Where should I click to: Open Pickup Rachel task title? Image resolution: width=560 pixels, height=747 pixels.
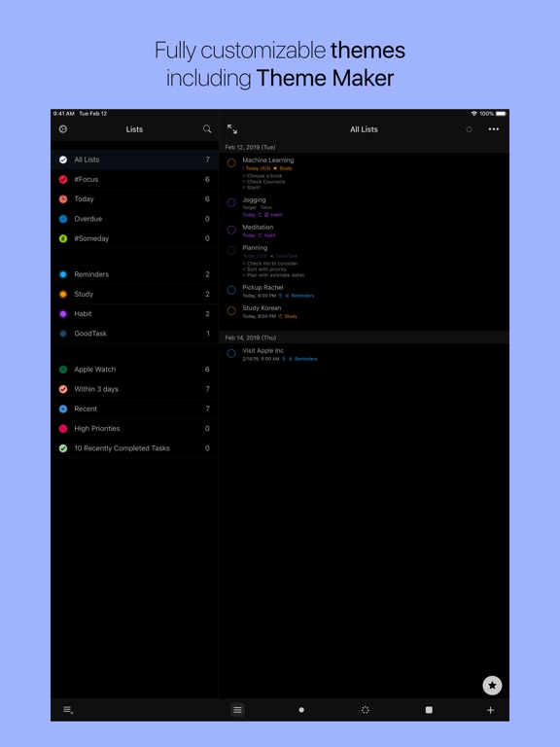[x=262, y=287]
